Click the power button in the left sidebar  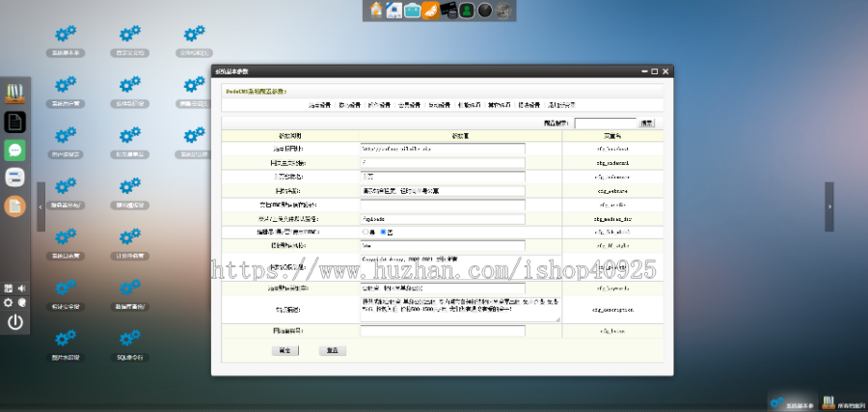click(x=14, y=321)
